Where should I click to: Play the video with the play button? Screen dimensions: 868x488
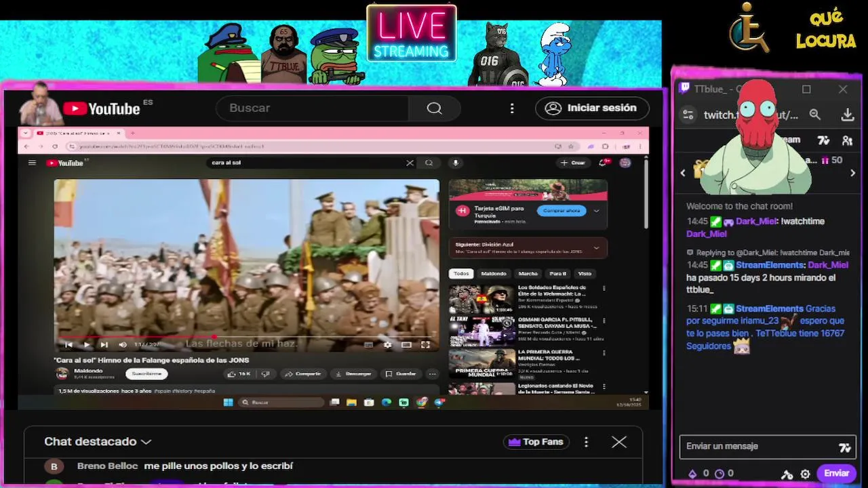(x=86, y=345)
